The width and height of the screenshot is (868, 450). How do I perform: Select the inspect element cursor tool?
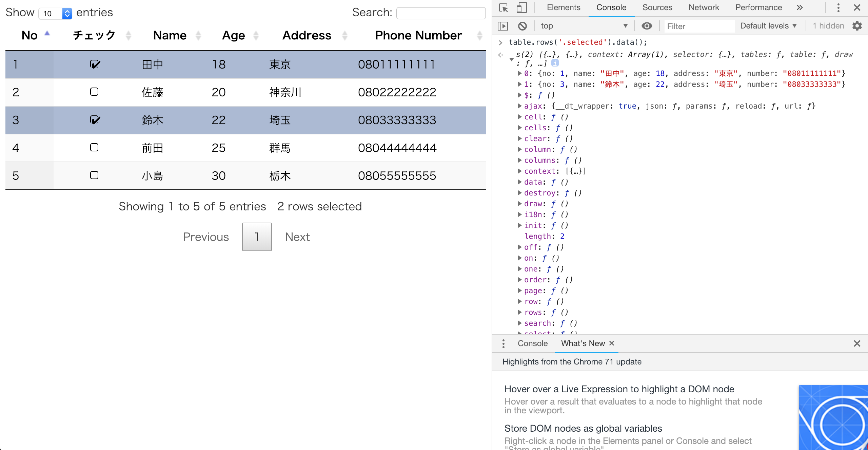coord(503,7)
